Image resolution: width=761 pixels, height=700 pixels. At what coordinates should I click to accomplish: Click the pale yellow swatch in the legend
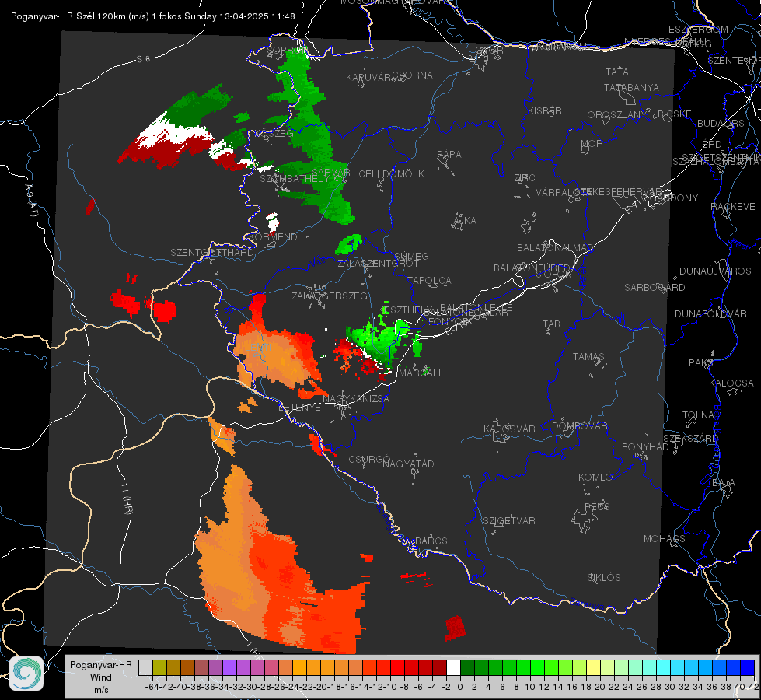(593, 667)
